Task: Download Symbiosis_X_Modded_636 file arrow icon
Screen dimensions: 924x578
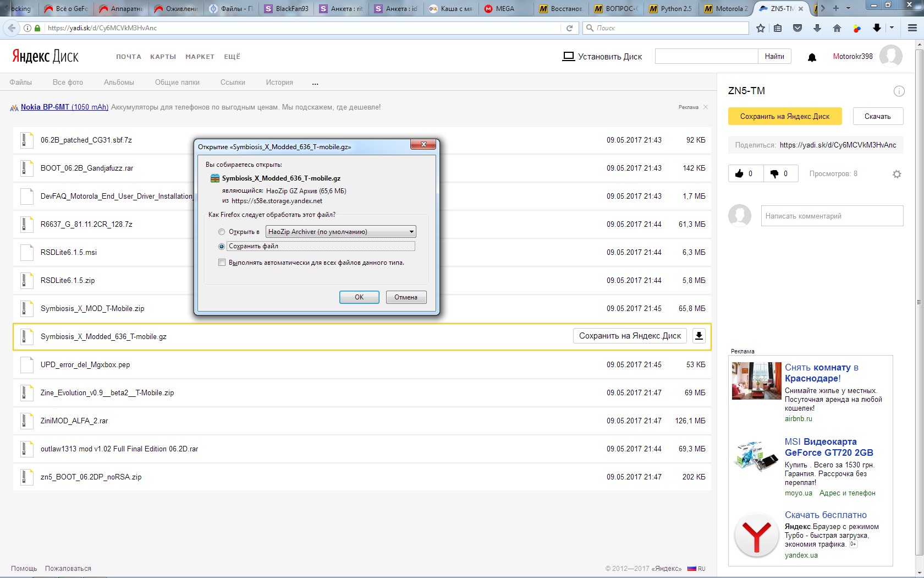Action: 698,336
